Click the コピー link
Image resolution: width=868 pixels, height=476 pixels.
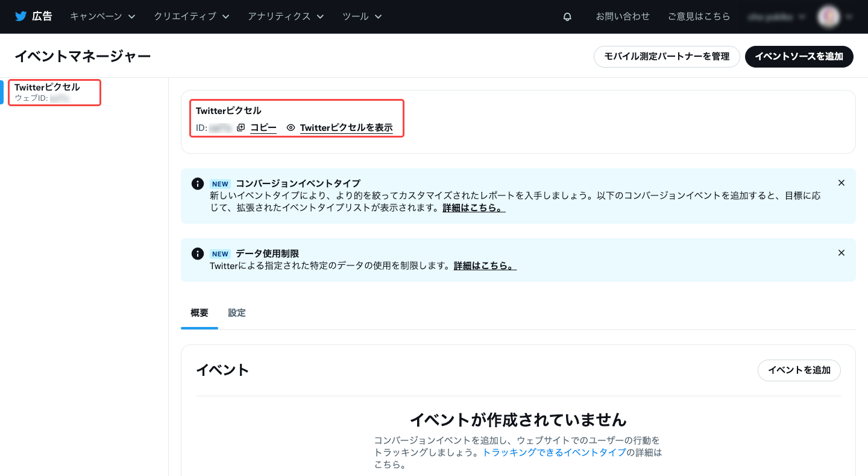(263, 128)
